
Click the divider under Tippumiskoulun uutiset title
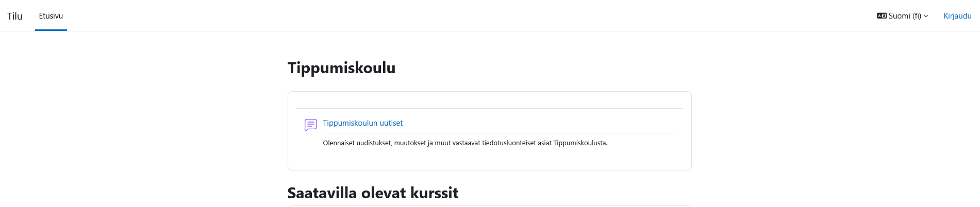[x=500, y=133]
